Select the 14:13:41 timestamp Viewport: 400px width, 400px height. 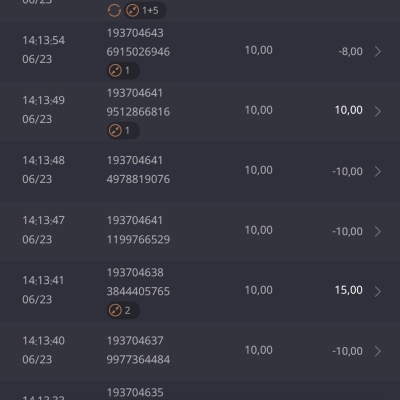(x=43, y=280)
